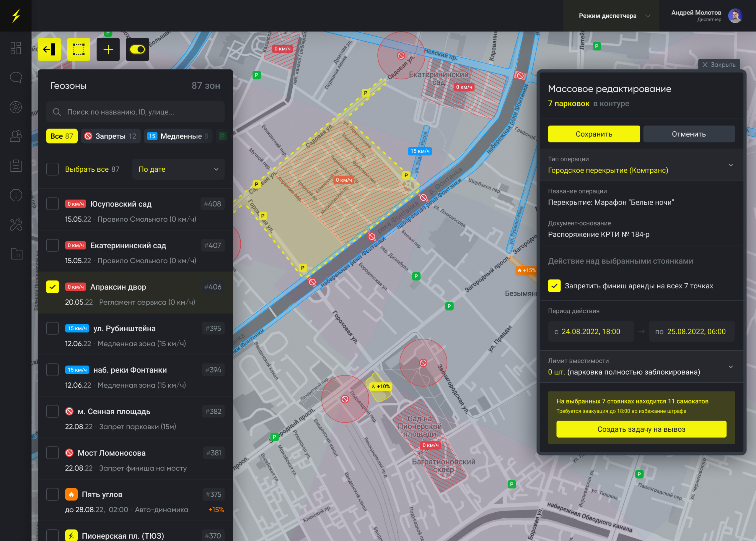Select the Запреты 12 filter tab
This screenshot has height=541, width=756.
(x=110, y=136)
